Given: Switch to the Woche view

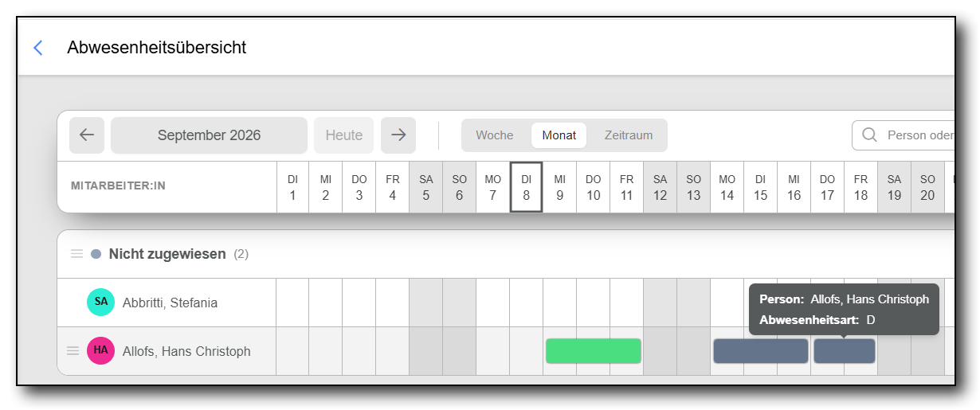Looking at the screenshot, I should tap(495, 135).
